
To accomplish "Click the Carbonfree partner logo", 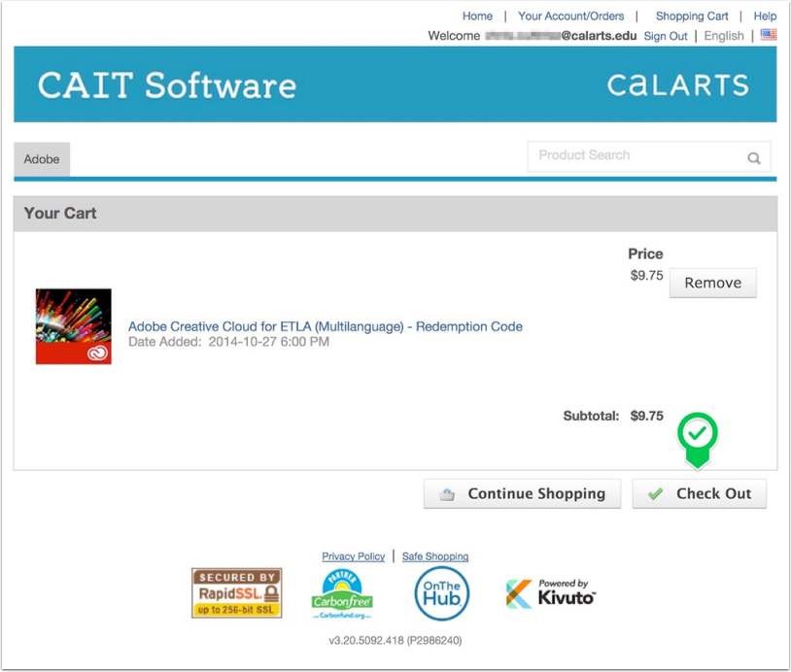I will (342, 594).
